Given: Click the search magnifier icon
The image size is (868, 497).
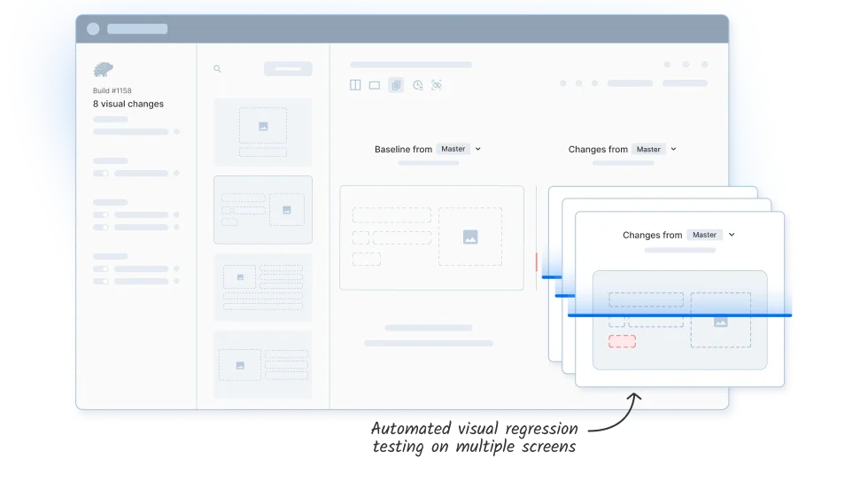Looking at the screenshot, I should click(x=218, y=69).
